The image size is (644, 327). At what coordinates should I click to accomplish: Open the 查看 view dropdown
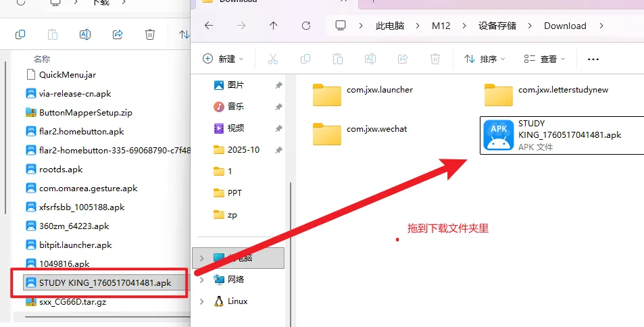pyautogui.click(x=545, y=59)
